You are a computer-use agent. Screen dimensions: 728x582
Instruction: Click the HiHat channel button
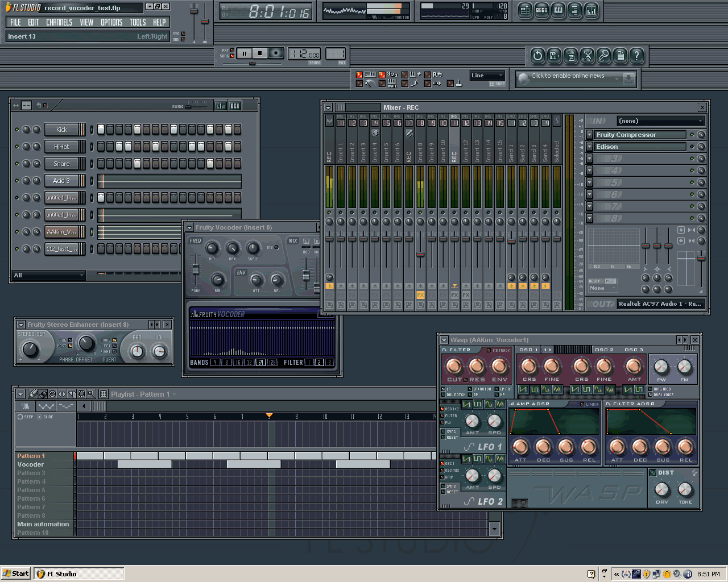pos(61,147)
